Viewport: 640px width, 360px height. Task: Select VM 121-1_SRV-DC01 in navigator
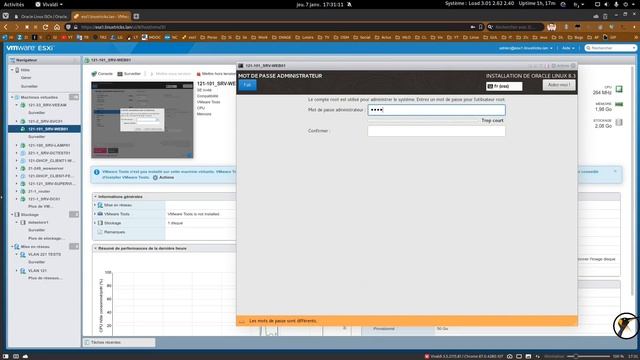pos(44,199)
